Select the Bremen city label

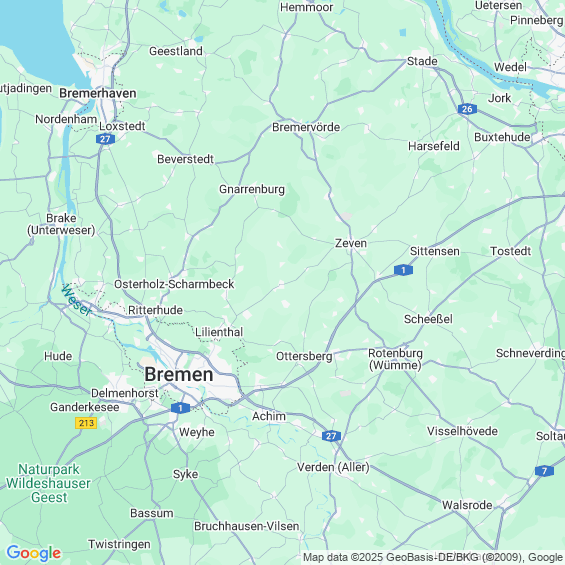pyautogui.click(x=179, y=374)
